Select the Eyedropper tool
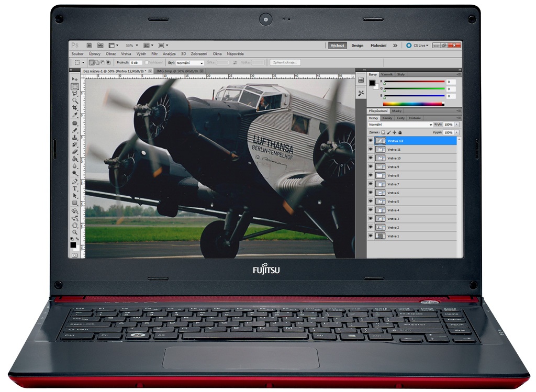 coord(74,115)
